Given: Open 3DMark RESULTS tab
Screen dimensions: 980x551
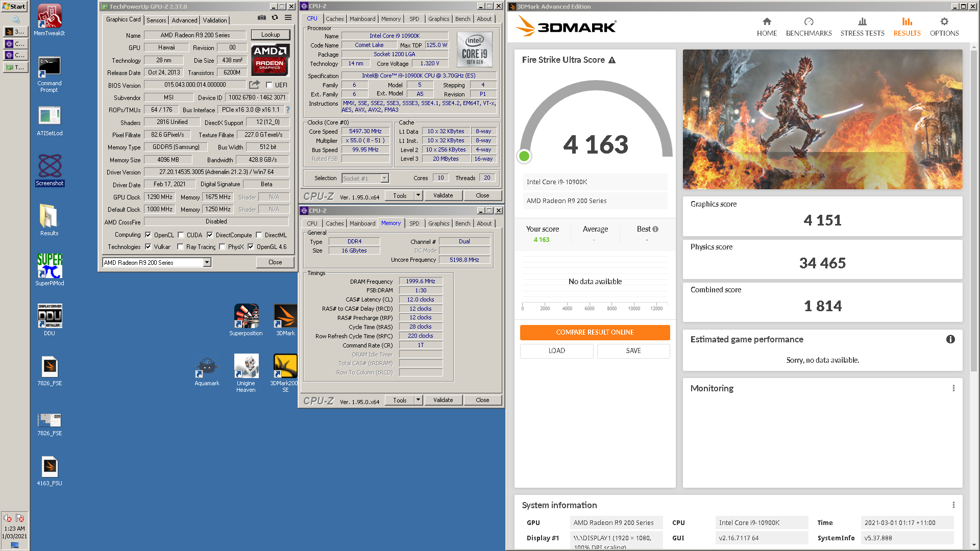Looking at the screenshot, I should (907, 27).
